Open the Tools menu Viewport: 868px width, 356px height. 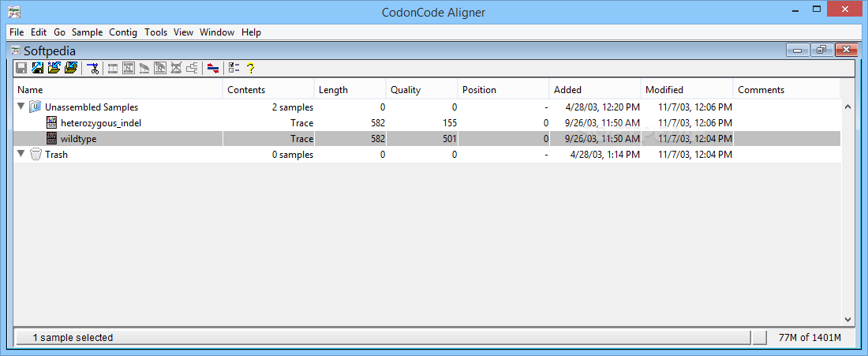155,32
